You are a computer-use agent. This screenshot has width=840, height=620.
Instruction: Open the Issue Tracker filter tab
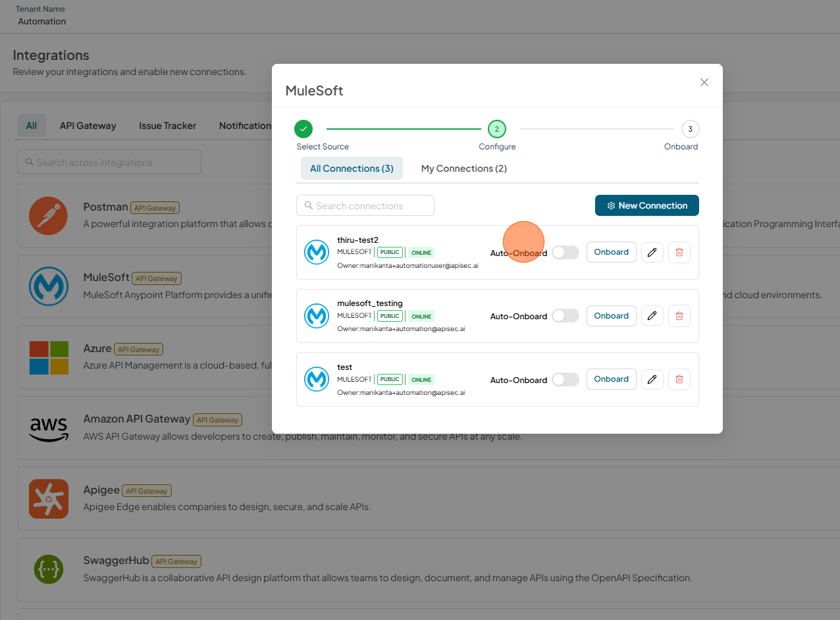[167, 126]
